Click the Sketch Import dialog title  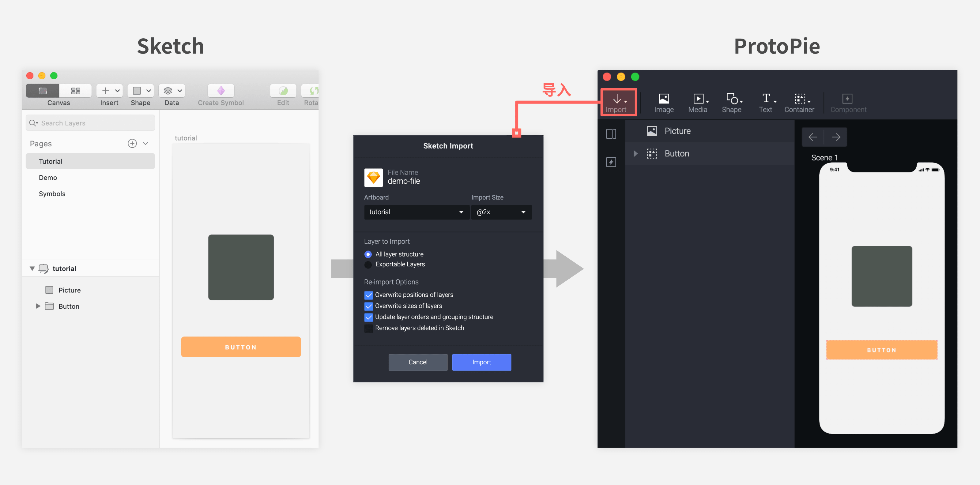pos(448,146)
